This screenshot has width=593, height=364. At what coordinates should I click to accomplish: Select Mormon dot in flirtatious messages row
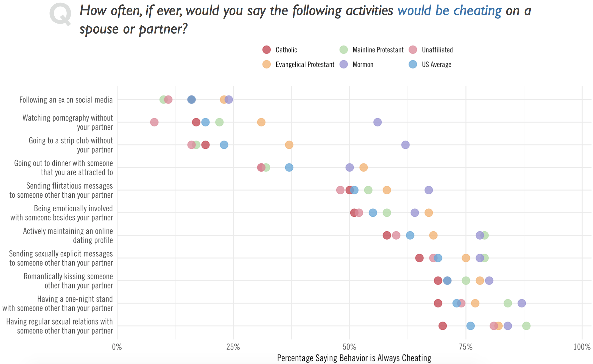[429, 190]
